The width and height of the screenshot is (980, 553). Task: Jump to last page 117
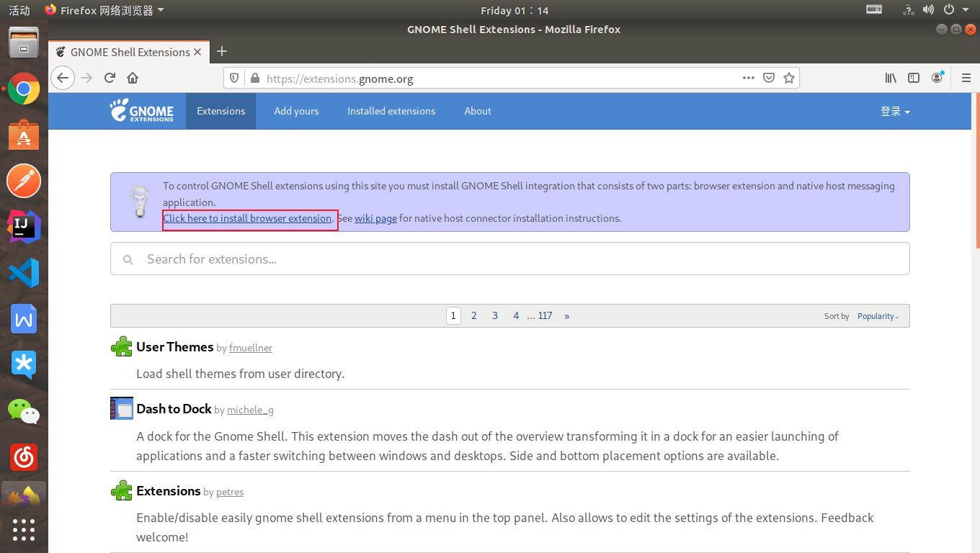[545, 315]
